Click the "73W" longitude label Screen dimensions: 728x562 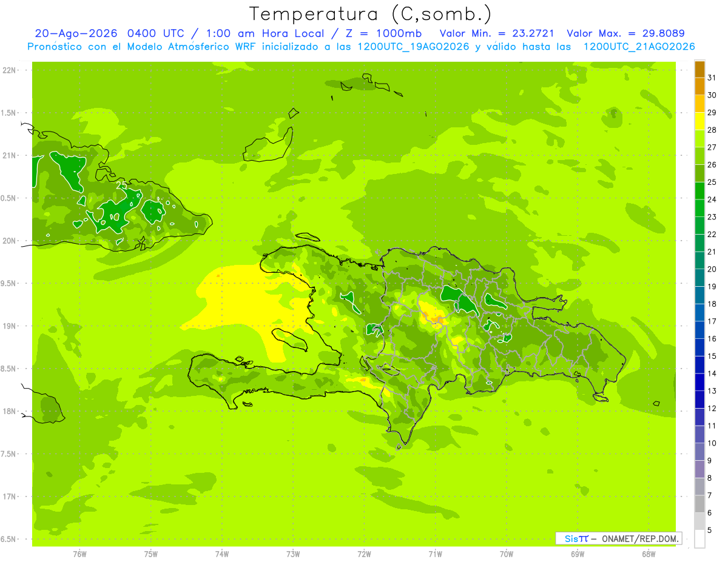293,554
